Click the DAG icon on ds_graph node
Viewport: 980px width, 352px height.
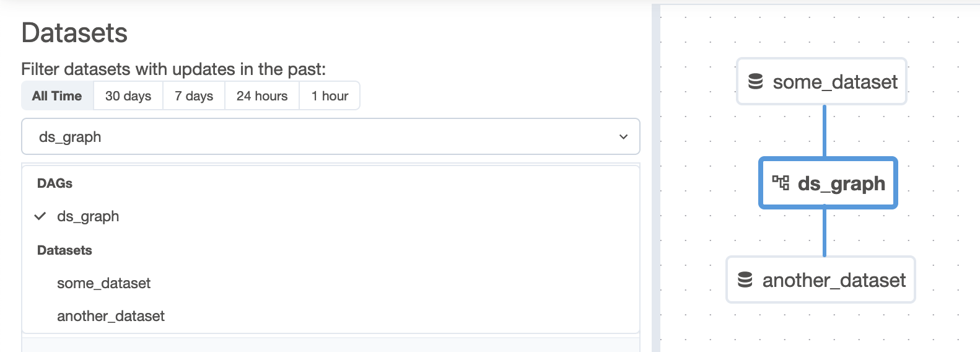(781, 183)
